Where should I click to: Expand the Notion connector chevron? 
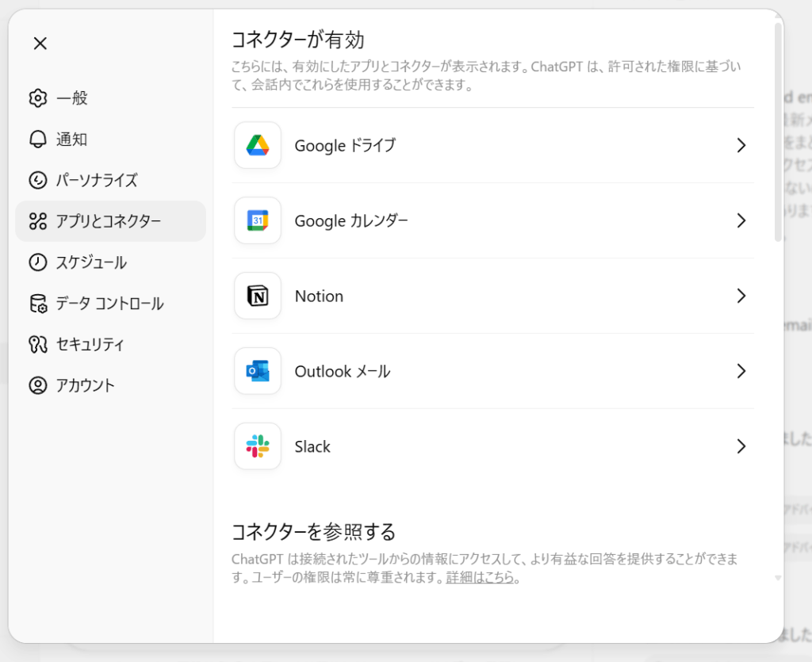(x=741, y=296)
